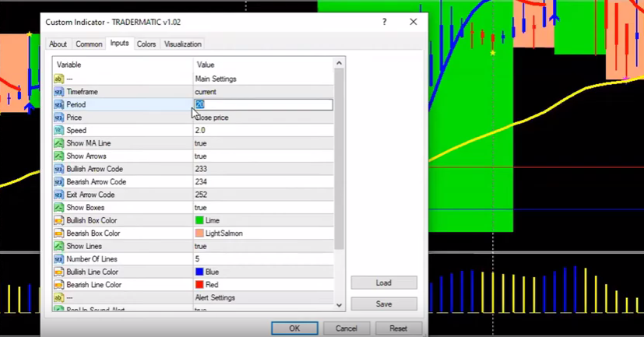644x337 pixels.
Task: Click the LightSalmon bearish box color swatch
Action: pos(199,233)
